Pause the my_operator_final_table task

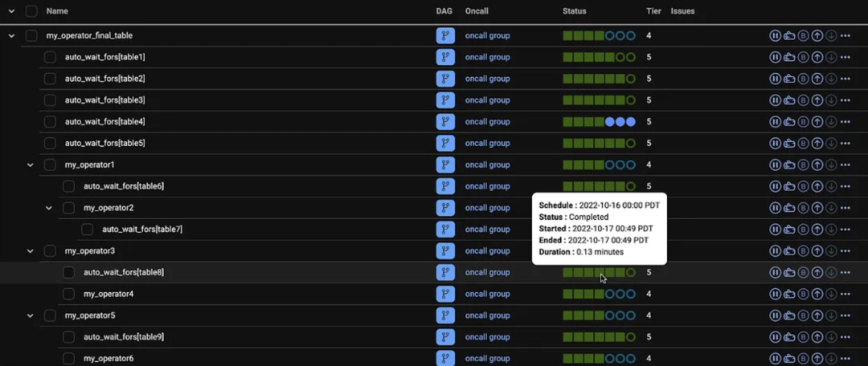tap(775, 36)
